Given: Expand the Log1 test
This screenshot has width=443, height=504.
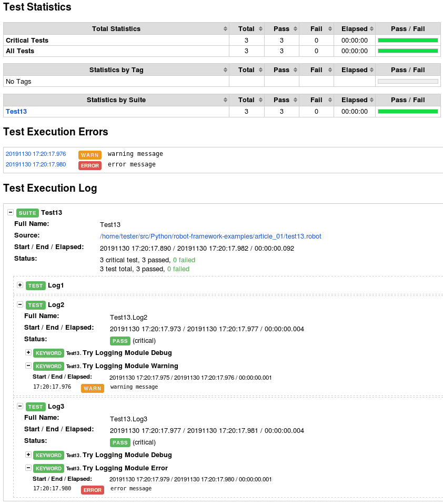Looking at the screenshot, I should [x=20, y=285].
